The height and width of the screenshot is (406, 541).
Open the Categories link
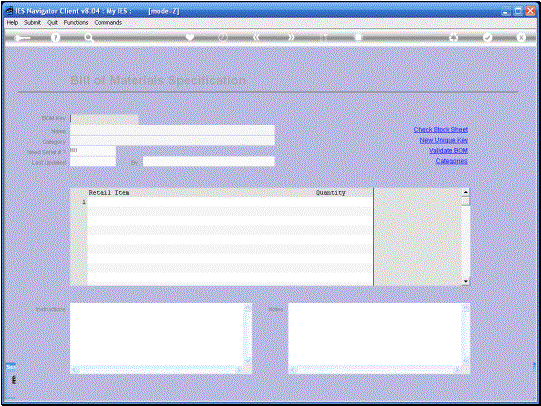tap(451, 161)
